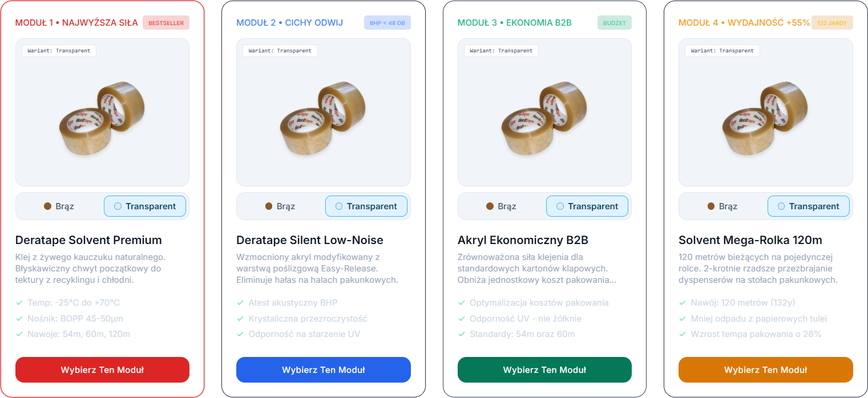Click the 132 JARDY badge
This screenshot has width=868, height=398.
click(x=832, y=23)
